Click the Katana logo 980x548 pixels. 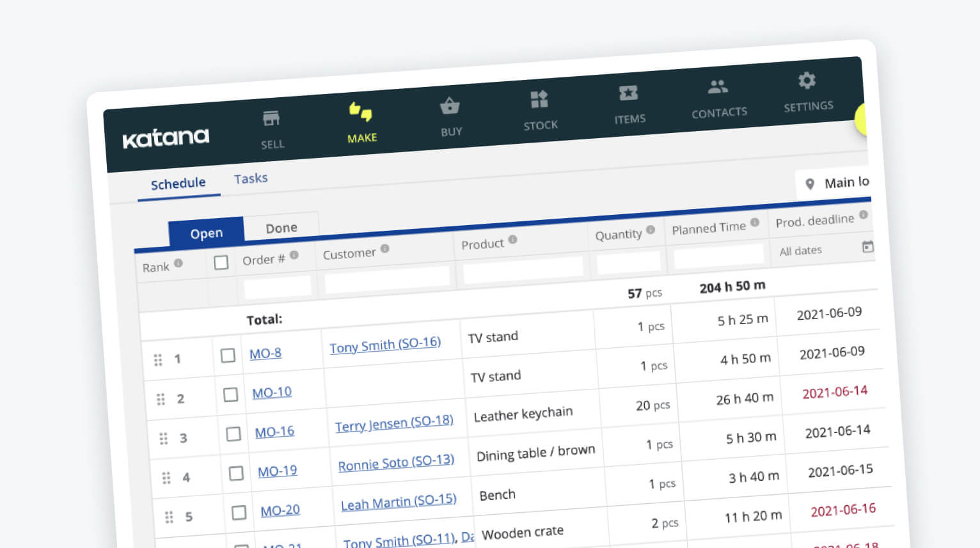[x=166, y=137]
